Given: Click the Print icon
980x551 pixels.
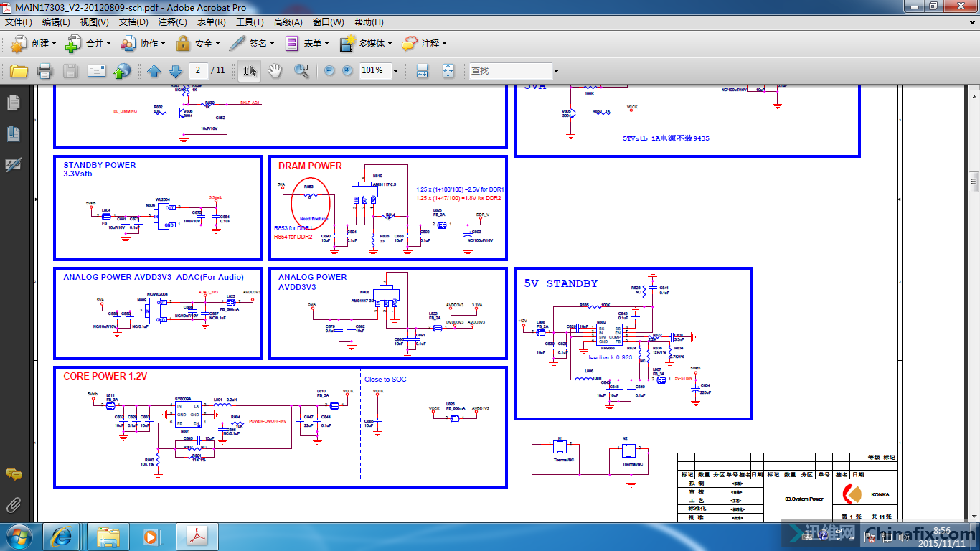Looking at the screenshot, I should (44, 71).
